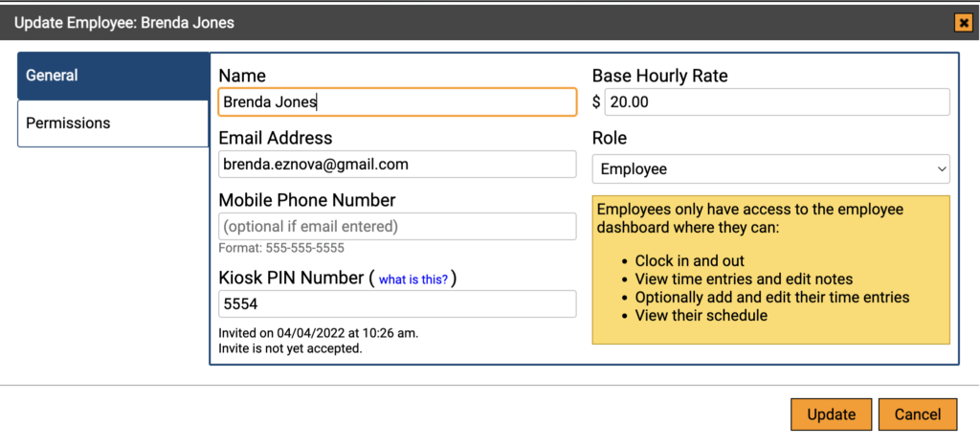Click the yellow employee role description box
The image size is (980, 447).
pos(770,270)
